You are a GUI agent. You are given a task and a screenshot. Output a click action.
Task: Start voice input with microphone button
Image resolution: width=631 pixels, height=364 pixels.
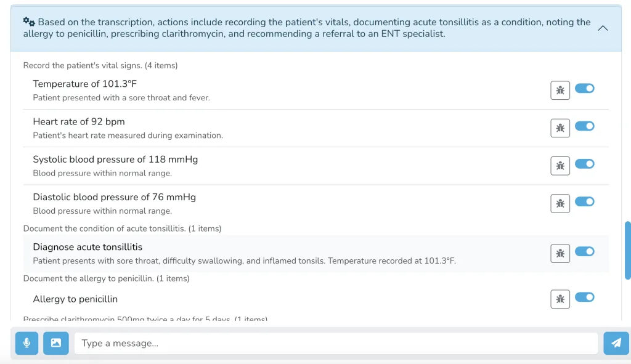pos(26,343)
